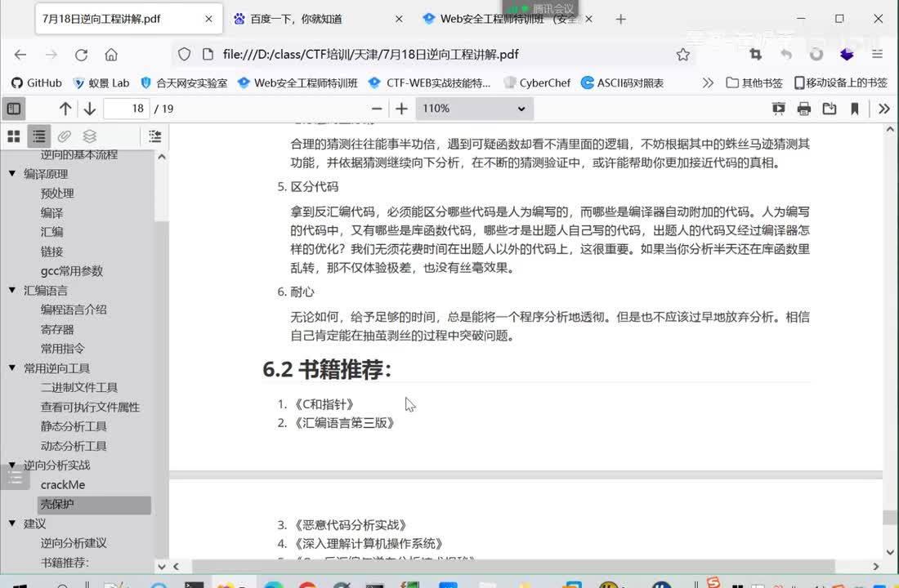The image size is (899, 588).
Task: Open the 110% zoom level dropdown
Action: click(x=474, y=109)
